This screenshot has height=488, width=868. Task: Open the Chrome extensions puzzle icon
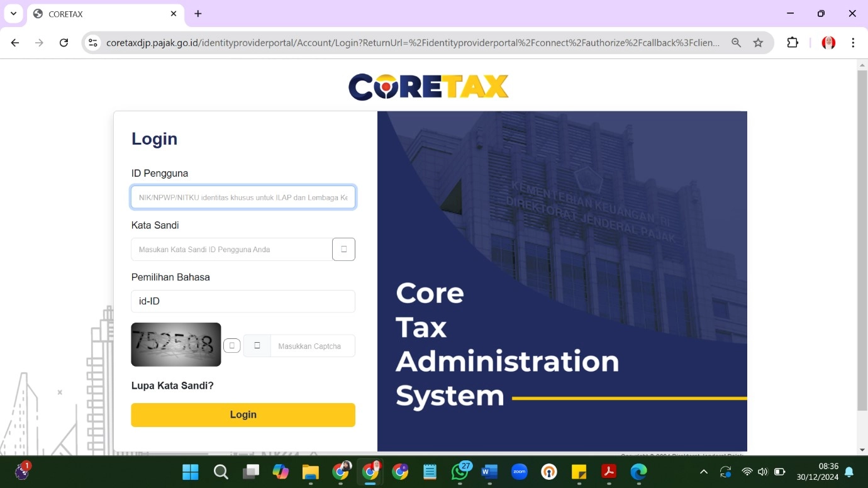[x=793, y=43]
